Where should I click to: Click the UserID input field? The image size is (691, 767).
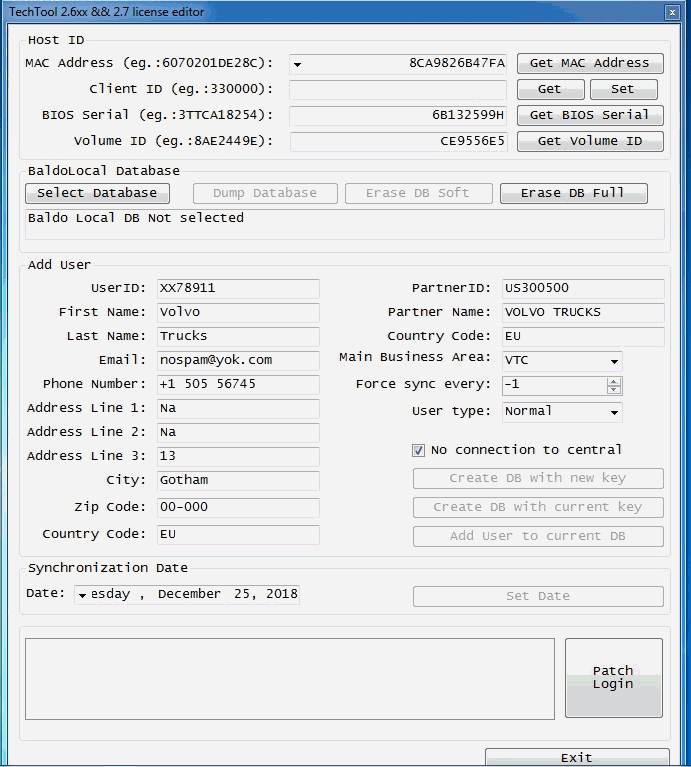pos(237,288)
